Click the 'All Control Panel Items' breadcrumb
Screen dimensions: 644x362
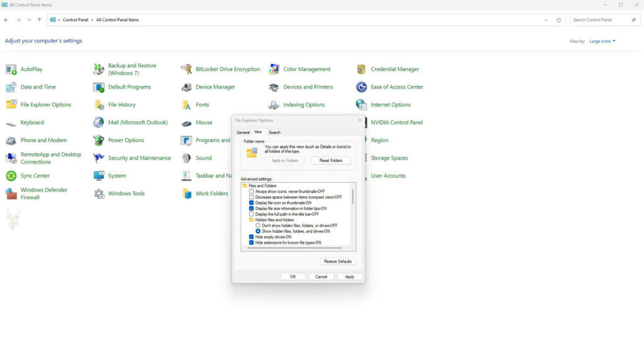pos(118,19)
